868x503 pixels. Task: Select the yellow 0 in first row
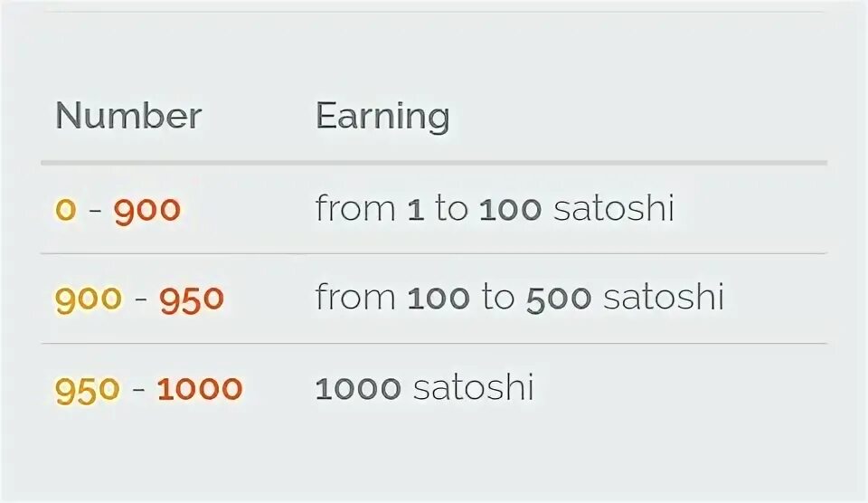[65, 209]
